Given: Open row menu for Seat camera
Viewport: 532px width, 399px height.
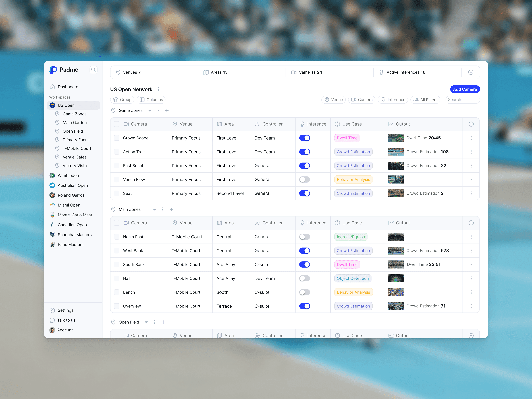Looking at the screenshot, I should coord(471,193).
